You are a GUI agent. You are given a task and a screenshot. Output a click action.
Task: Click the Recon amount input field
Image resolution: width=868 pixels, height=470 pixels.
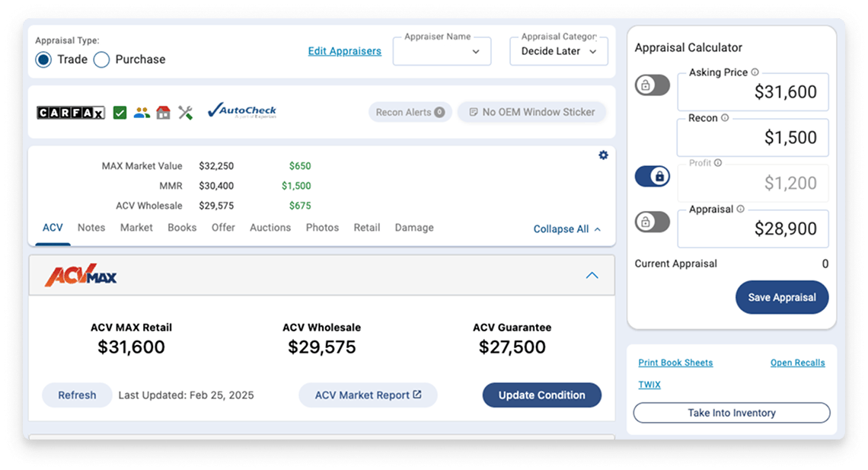pyautogui.click(x=753, y=137)
